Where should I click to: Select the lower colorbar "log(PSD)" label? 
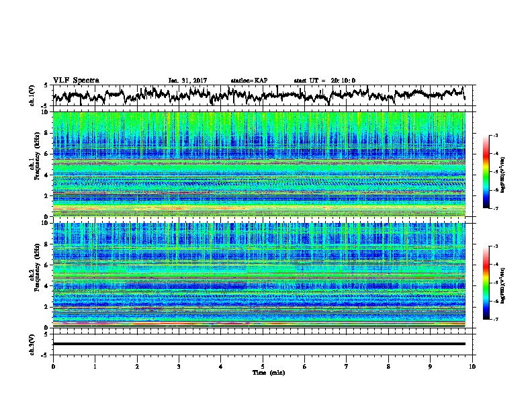click(503, 286)
